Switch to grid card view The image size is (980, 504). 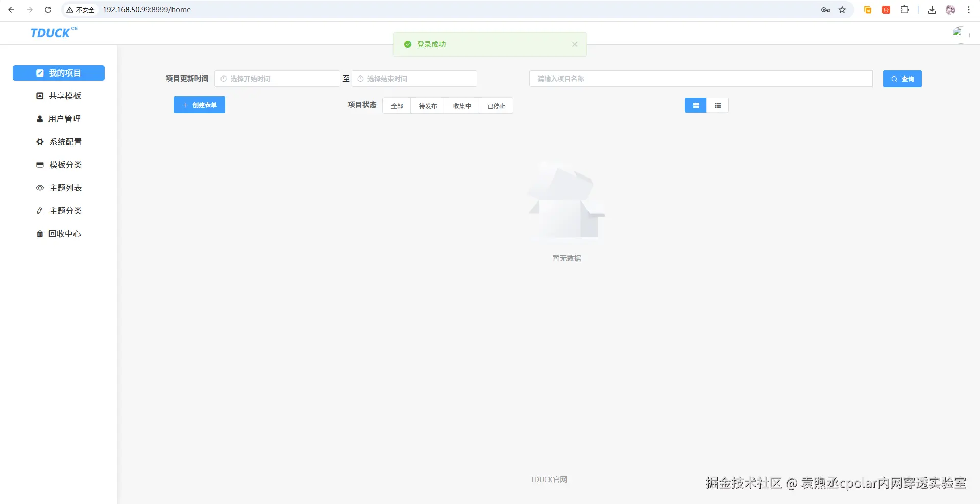coord(696,105)
